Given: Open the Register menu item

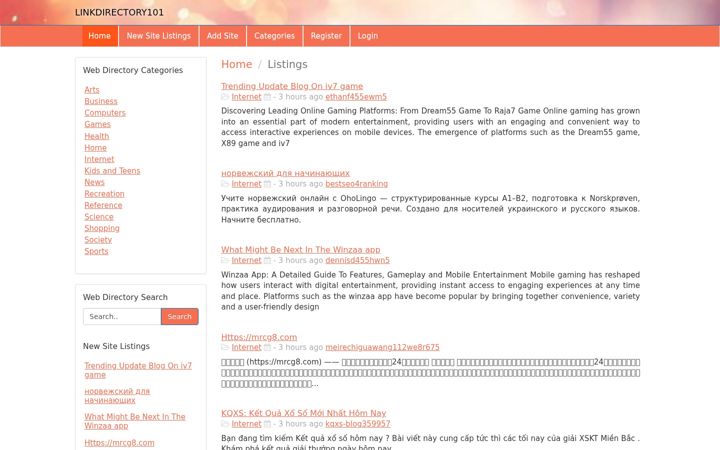Looking at the screenshot, I should pos(326,36).
